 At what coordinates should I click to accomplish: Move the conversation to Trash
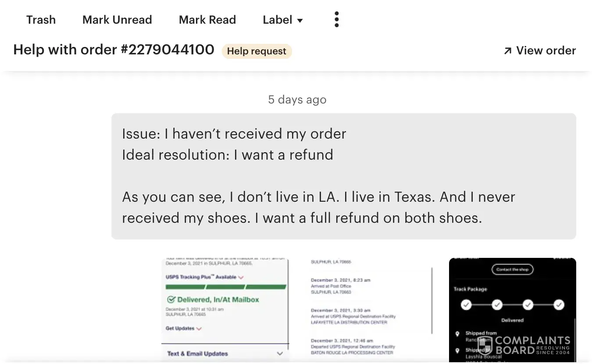41,20
